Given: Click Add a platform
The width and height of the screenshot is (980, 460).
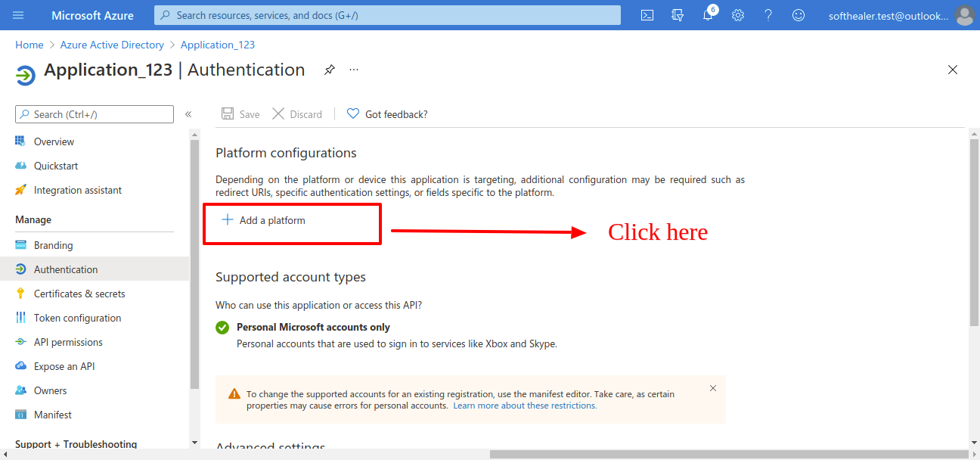Looking at the screenshot, I should 263,220.
